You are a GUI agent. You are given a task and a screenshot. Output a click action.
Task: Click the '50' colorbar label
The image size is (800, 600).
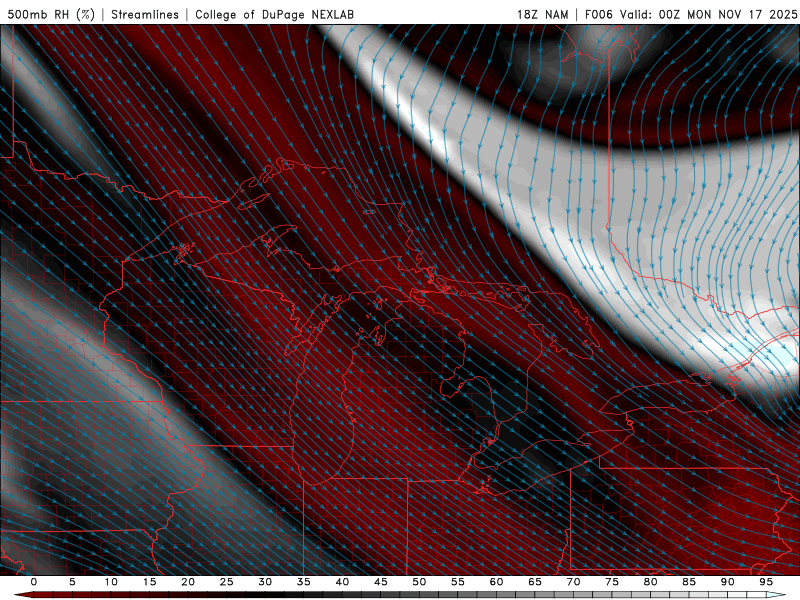click(419, 582)
